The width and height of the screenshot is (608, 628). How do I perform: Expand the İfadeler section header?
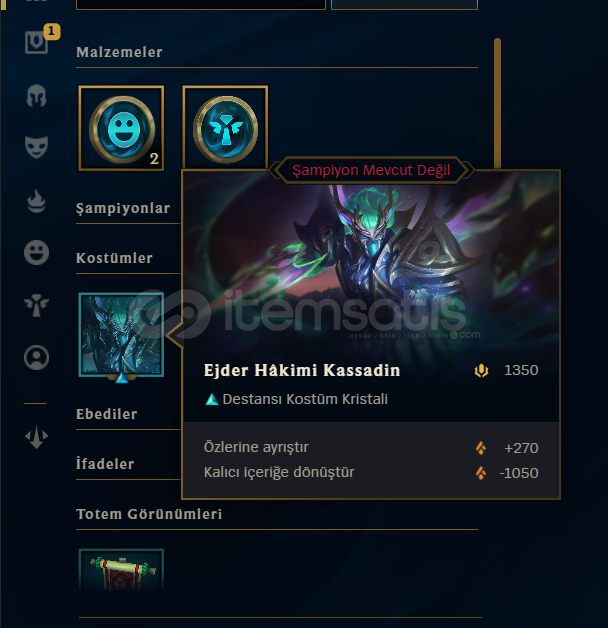(105, 464)
